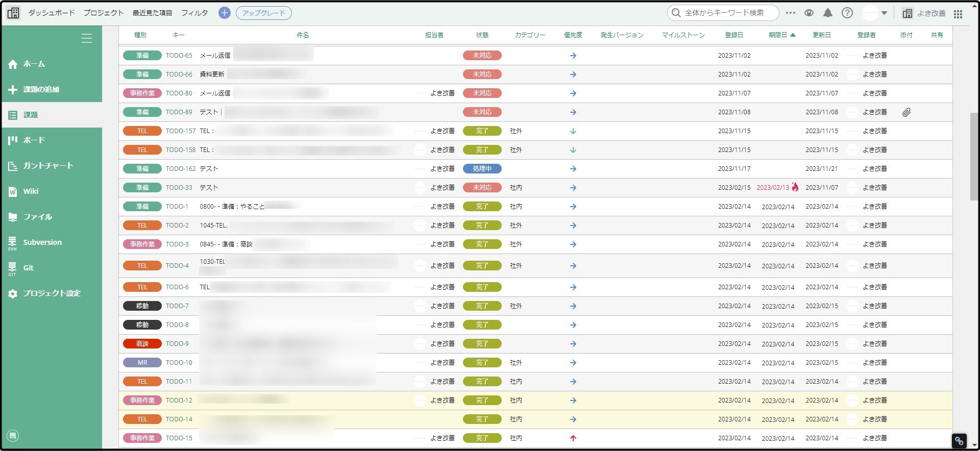The height and width of the screenshot is (451, 980).
Task: Open the Gantt chart view
Action: [x=48, y=166]
